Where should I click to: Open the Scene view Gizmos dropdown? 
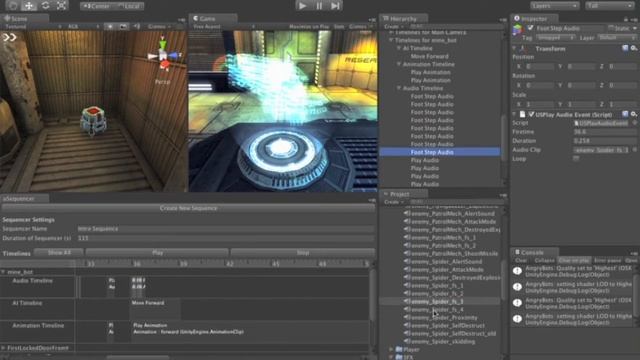tap(159, 27)
